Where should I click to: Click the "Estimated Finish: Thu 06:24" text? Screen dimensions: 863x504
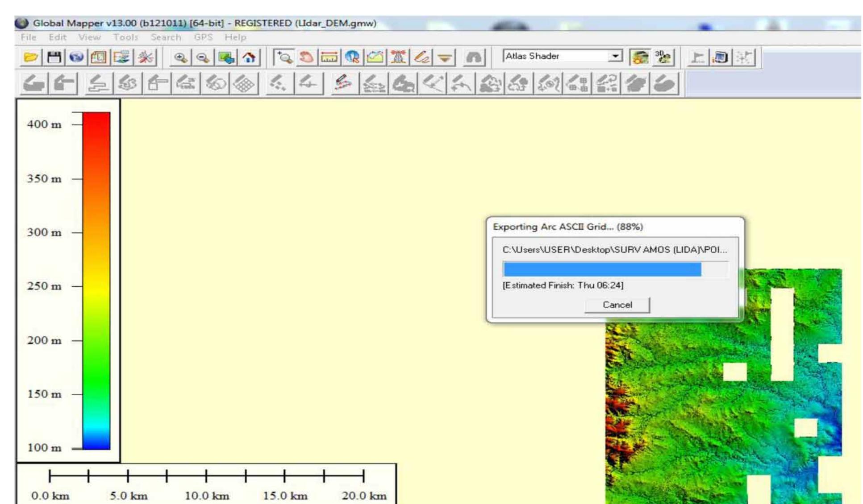563,285
